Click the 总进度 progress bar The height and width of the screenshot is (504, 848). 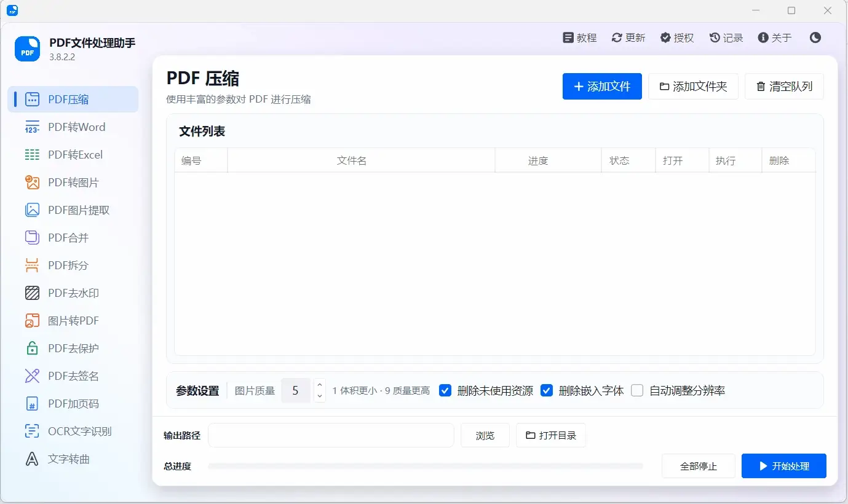(x=426, y=467)
